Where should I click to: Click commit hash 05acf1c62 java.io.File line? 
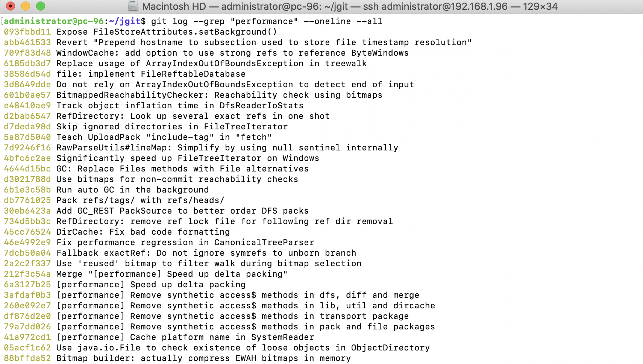27,348
